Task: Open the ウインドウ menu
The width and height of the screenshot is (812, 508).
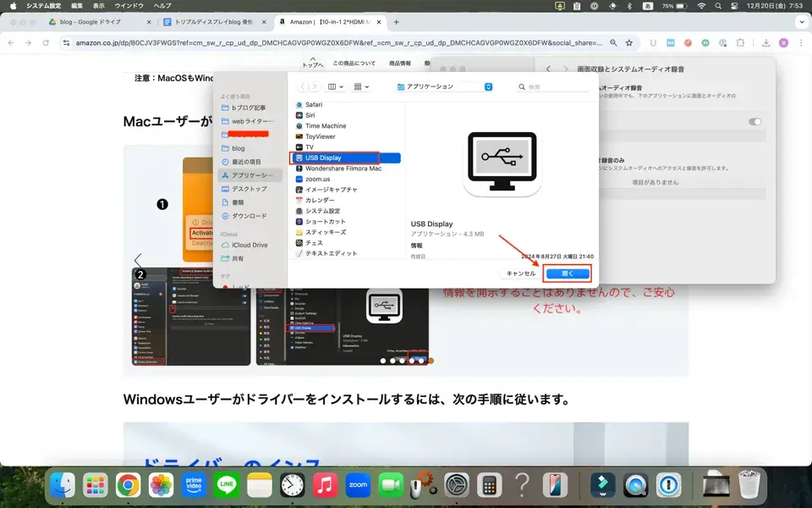Action: click(x=129, y=6)
